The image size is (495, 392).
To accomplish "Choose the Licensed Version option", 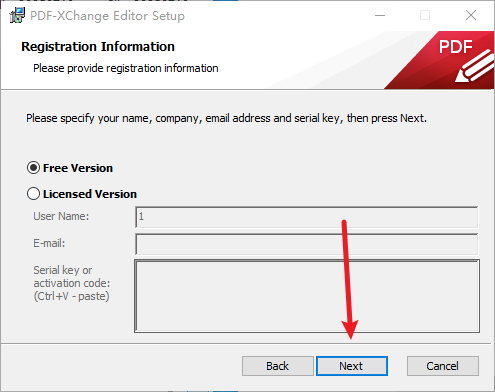I will click(33, 194).
